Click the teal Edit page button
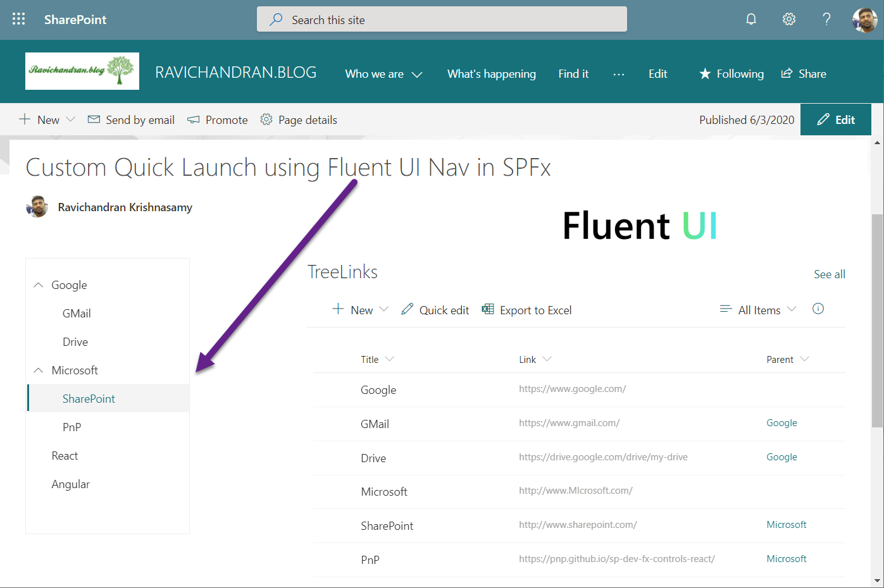The image size is (884, 588). tap(835, 119)
